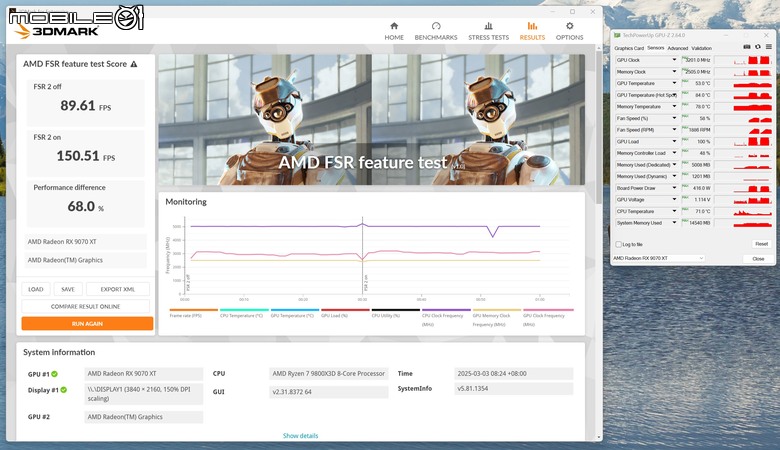The height and width of the screenshot is (450, 780).
Task: Open System Memory Used sensor dropdown
Action: coord(675,223)
